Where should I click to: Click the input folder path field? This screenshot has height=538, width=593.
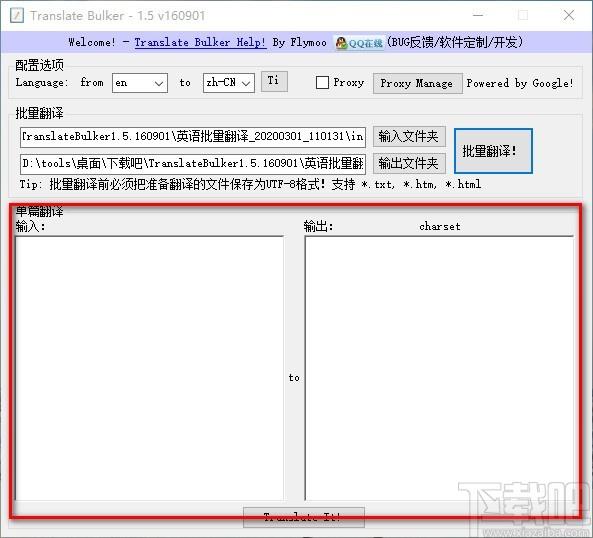(193, 137)
